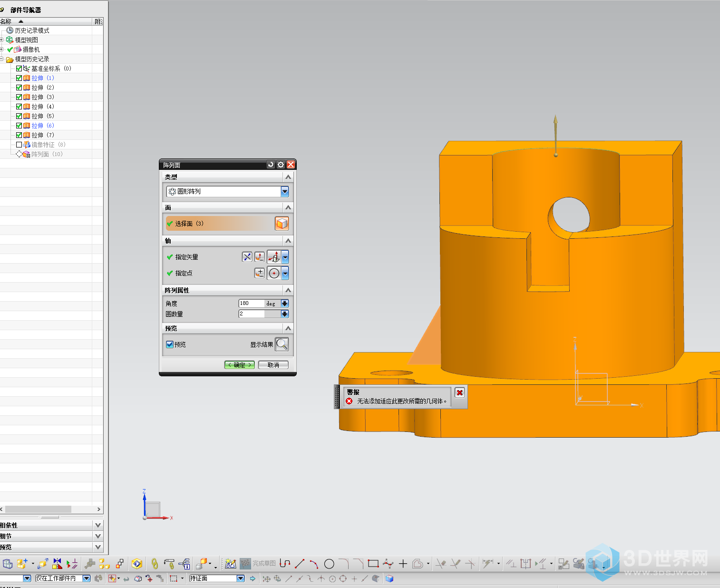720x588 pixels.
Task: Toggle checkbox for 拉伸 (1)
Action: point(19,78)
